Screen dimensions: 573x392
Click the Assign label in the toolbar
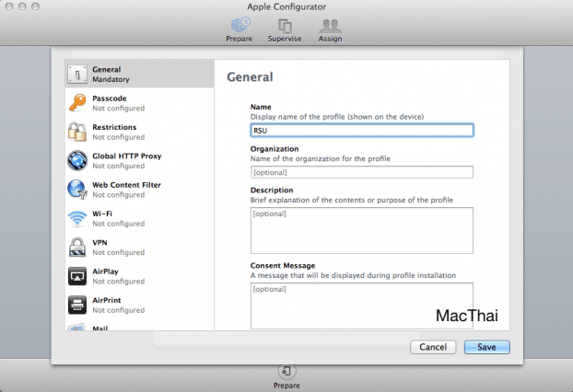330,39
